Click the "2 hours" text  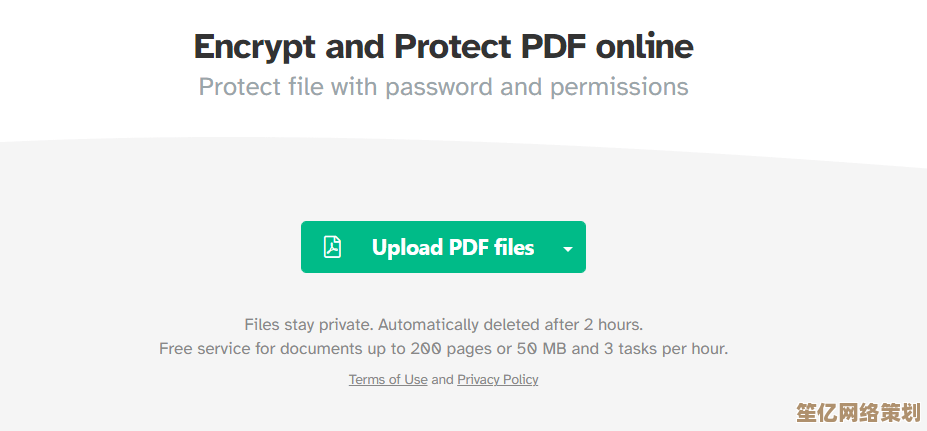[x=606, y=325]
